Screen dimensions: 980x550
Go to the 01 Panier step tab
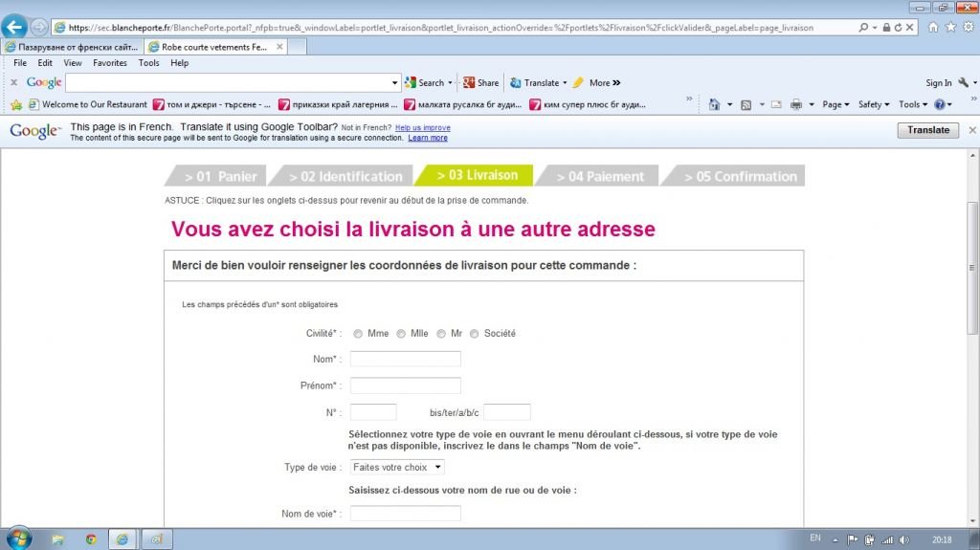219,176
